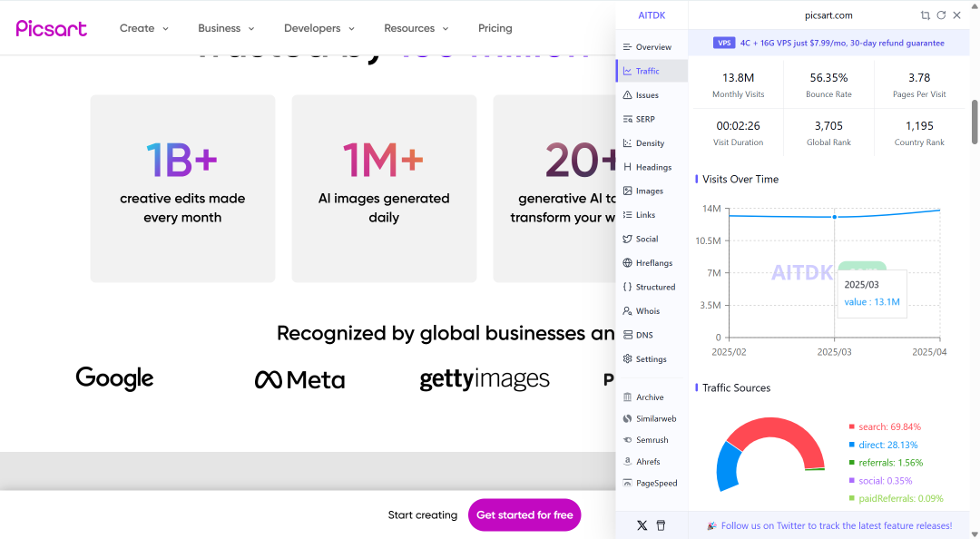Click the AITDK panel scrollbar thumb
The width and height of the screenshot is (980, 539).
974,122
